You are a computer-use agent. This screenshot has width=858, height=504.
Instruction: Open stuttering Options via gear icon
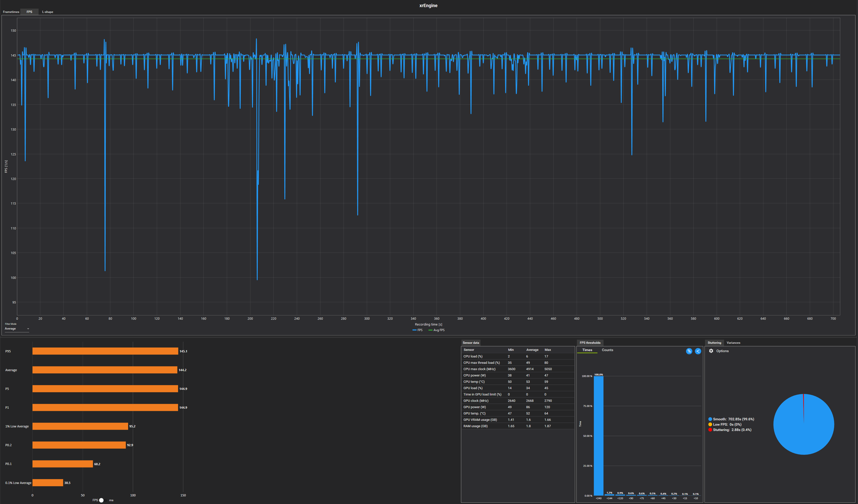click(711, 351)
